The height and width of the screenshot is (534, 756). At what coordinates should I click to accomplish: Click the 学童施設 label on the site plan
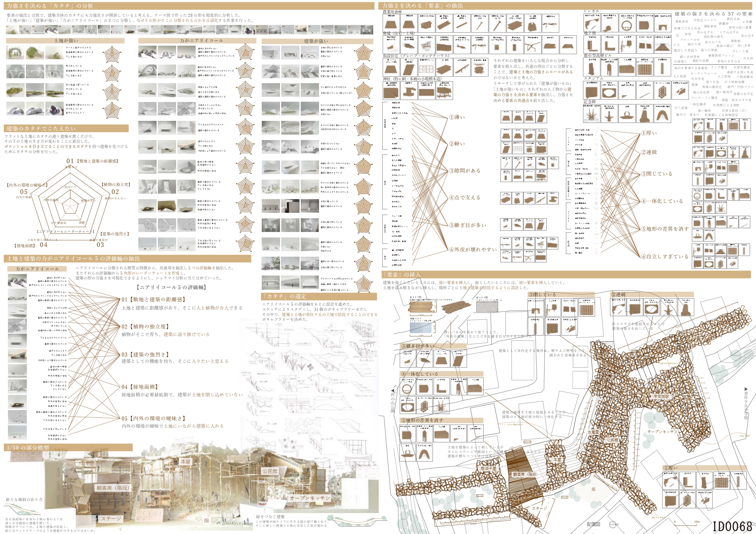click(662, 396)
